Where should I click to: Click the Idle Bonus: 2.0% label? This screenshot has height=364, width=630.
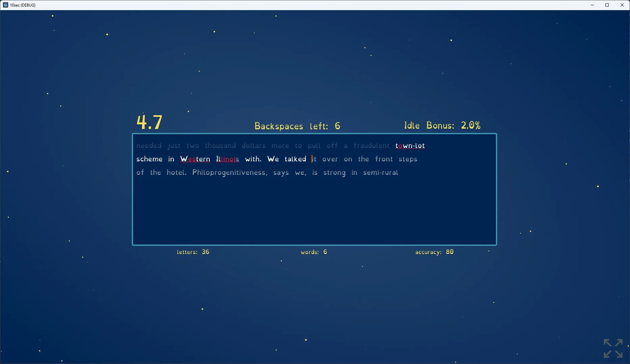tap(442, 125)
